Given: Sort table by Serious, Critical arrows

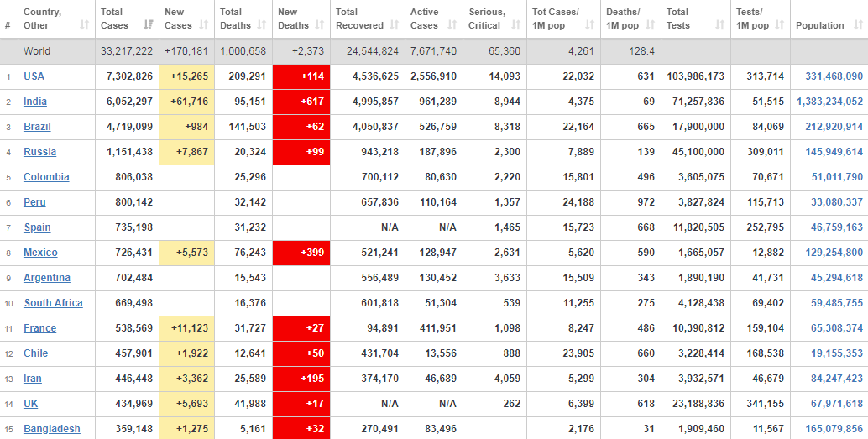Looking at the screenshot, I should (516, 25).
